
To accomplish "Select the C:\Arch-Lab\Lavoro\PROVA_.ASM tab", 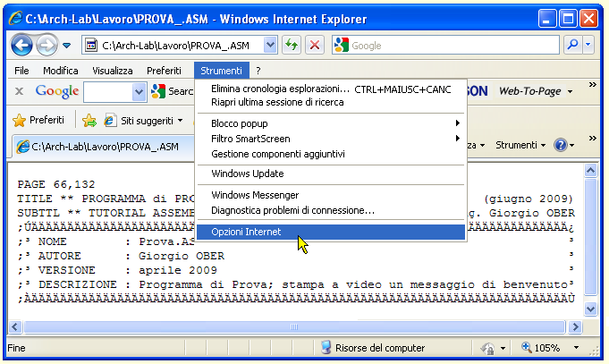I will (103, 147).
